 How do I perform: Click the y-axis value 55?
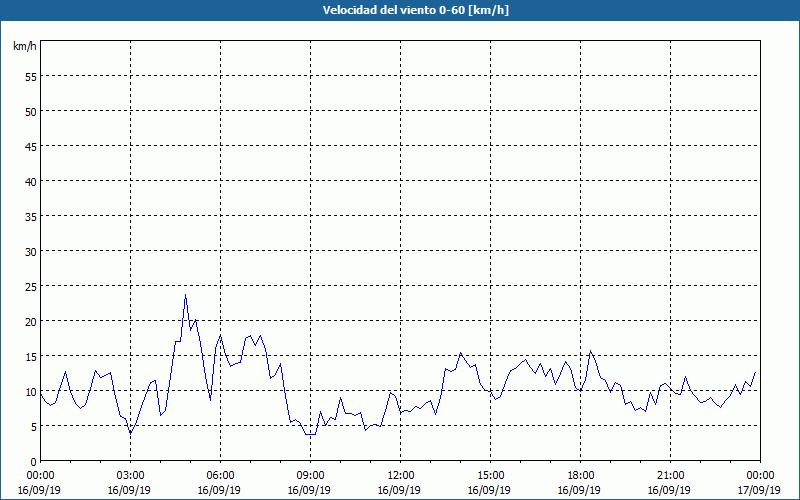coord(31,77)
